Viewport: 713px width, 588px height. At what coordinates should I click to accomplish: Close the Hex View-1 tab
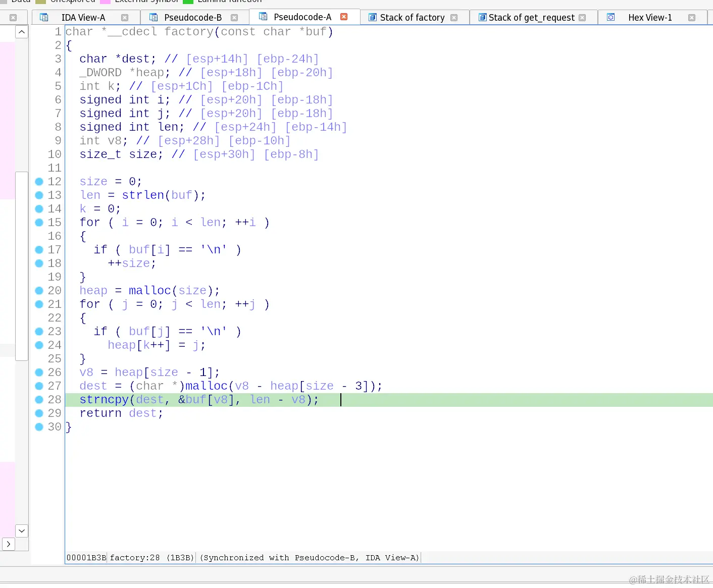692,18
